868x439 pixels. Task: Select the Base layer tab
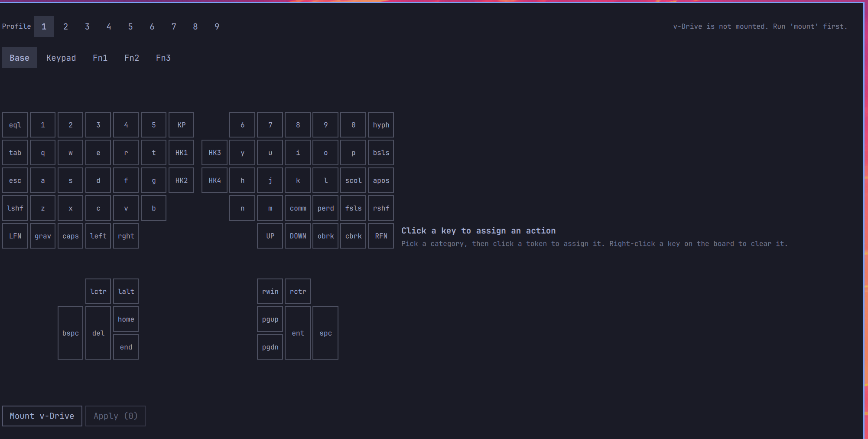click(x=20, y=58)
